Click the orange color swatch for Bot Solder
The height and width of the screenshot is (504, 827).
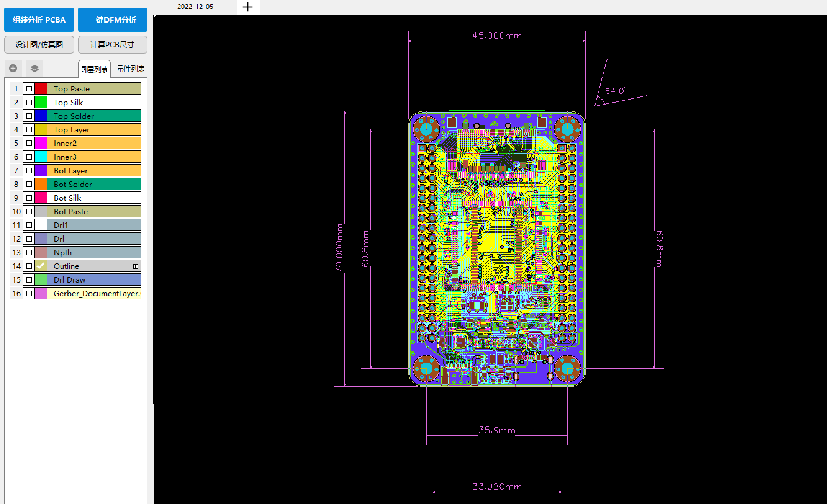pos(41,184)
